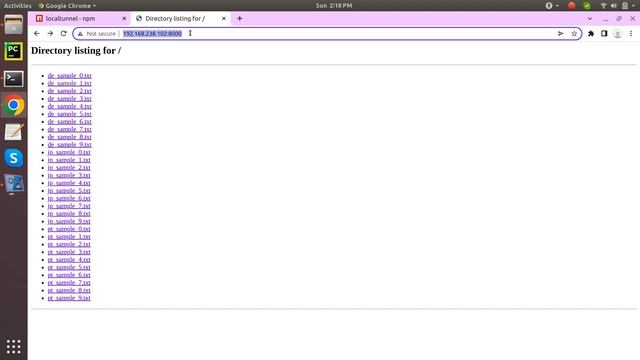
Task: Follow the pt_sample_1.txt link
Action: click(69, 237)
